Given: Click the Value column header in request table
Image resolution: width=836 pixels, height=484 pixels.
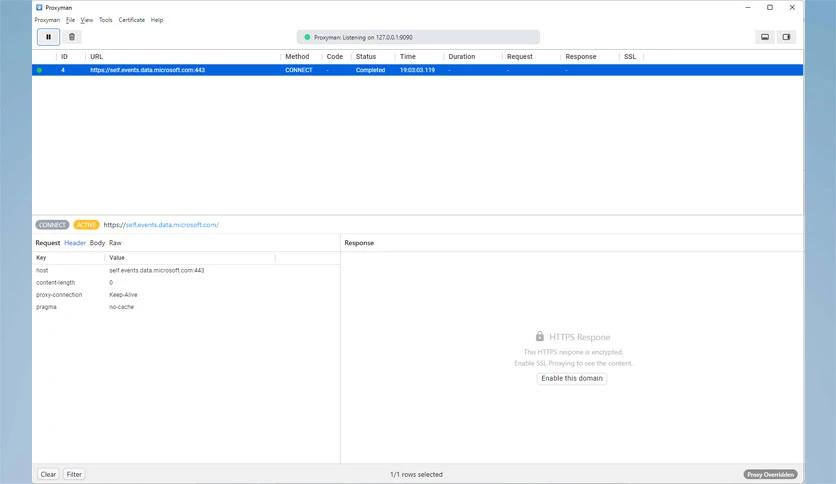Looking at the screenshot, I should (x=117, y=257).
